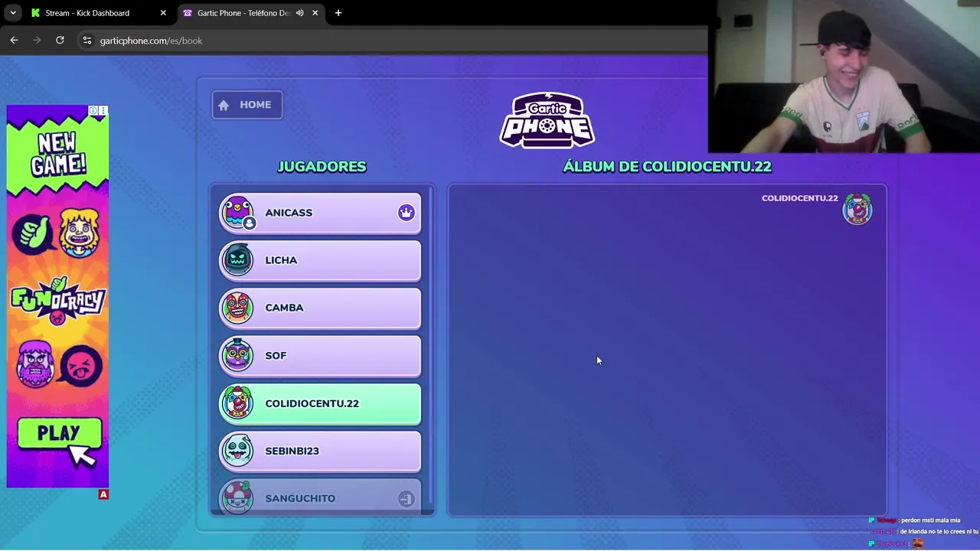Click the JUGADORES heading
This screenshot has height=551, width=980.
pyautogui.click(x=322, y=166)
